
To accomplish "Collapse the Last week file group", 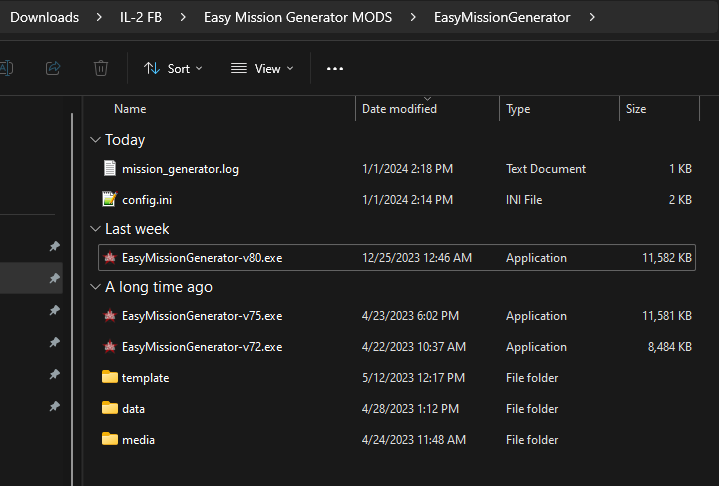I will [95, 229].
